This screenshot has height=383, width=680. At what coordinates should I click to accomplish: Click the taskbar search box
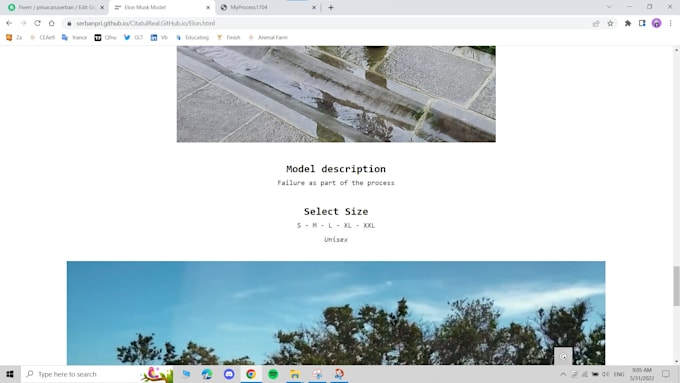[x=97, y=374]
